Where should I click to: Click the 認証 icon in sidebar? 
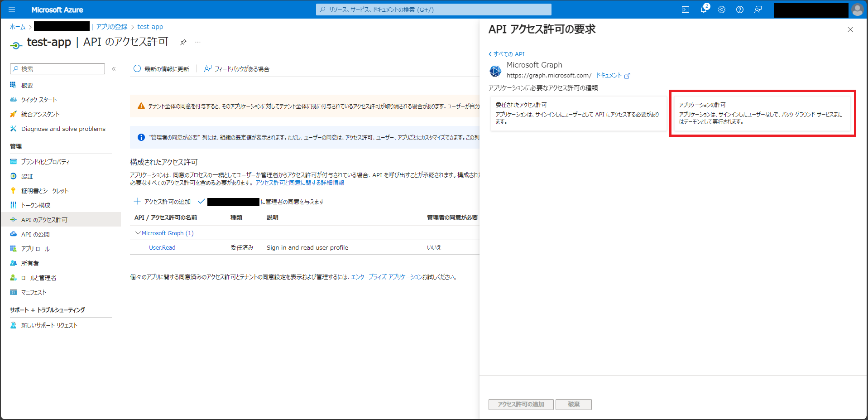[x=13, y=176]
